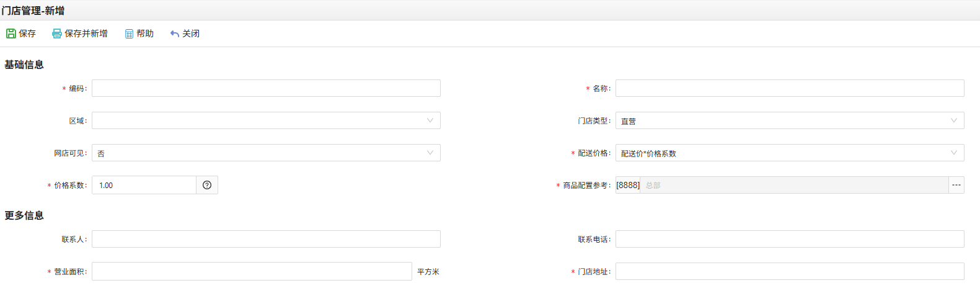Click the question mark beside 价格系数
Image resolution: width=980 pixels, height=288 pixels.
(207, 185)
